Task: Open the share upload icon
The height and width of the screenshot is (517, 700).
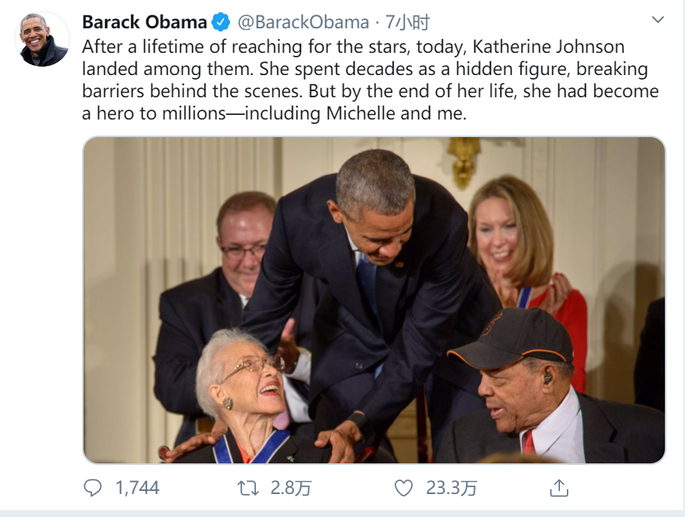Action: coord(559,488)
